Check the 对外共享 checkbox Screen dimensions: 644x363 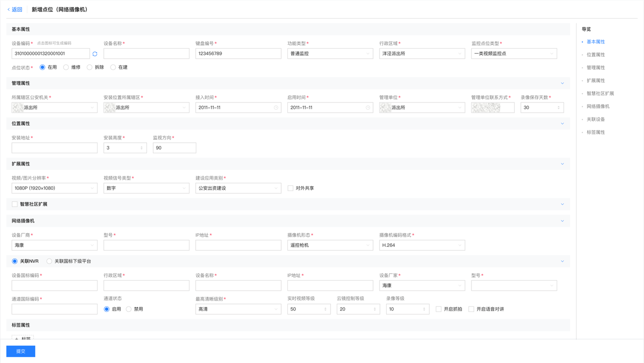pos(290,188)
